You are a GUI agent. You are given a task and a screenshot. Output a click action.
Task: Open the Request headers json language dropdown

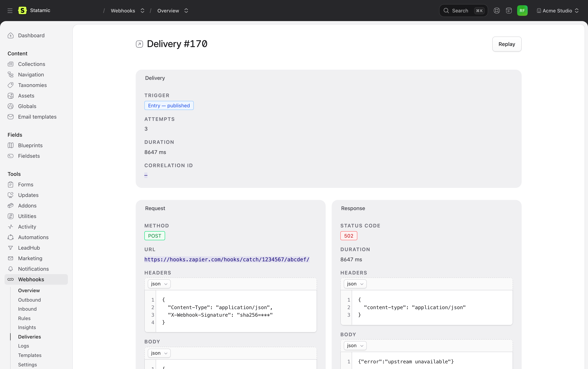159,284
